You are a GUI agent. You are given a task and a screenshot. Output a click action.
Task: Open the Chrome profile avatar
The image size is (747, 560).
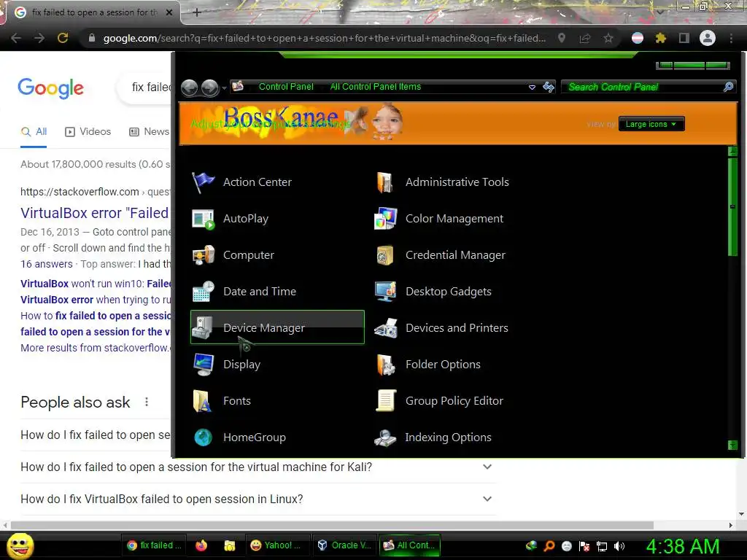[x=708, y=38]
